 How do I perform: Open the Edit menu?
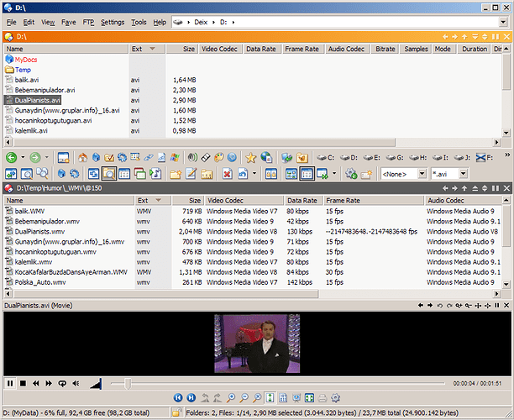(x=29, y=23)
